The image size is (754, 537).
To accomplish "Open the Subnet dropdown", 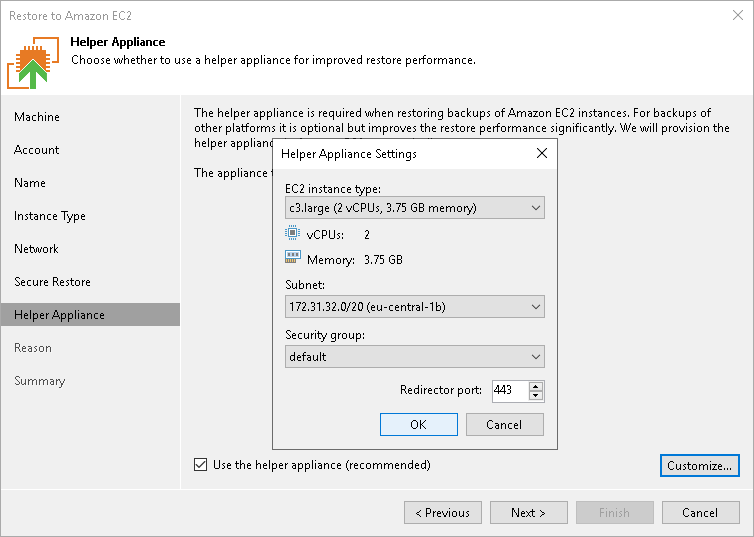I will tap(415, 307).
